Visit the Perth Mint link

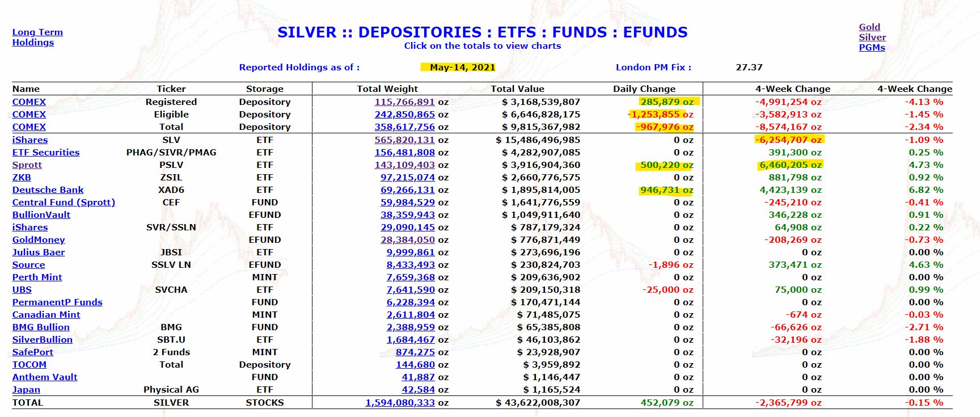pyautogui.click(x=37, y=277)
